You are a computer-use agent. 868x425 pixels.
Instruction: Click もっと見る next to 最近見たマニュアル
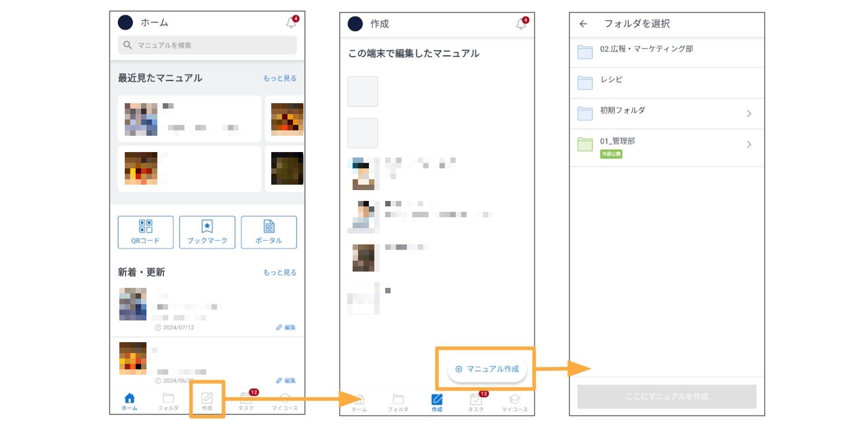tap(280, 78)
